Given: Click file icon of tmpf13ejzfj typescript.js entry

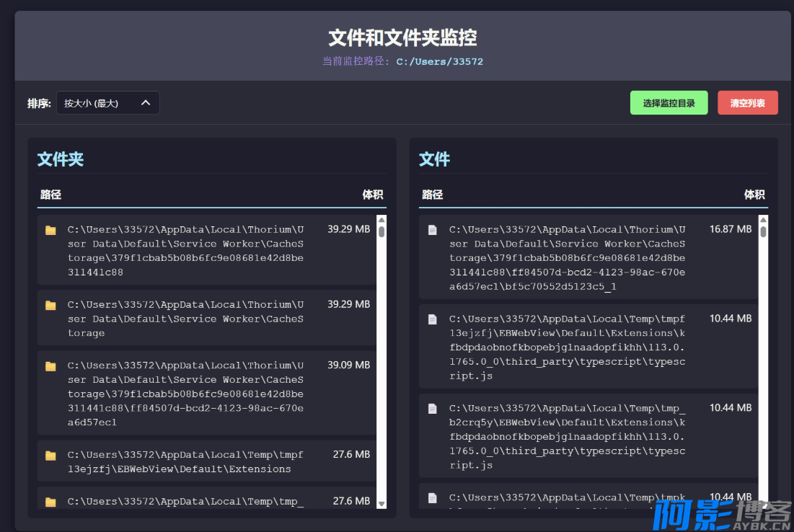Looking at the screenshot, I should tap(433, 319).
